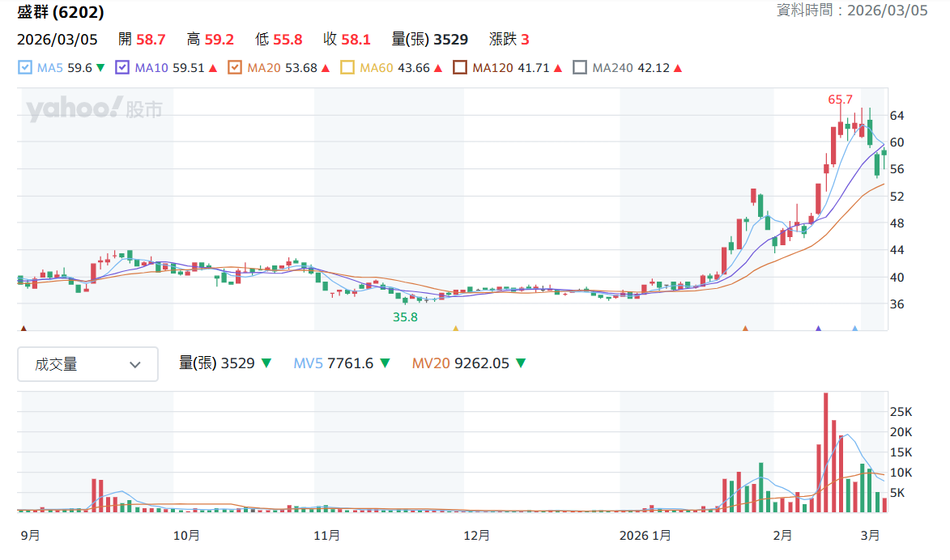This screenshot has height=560, width=950.
Task: Enable the MA60 moving average checkbox
Action: coord(347,67)
